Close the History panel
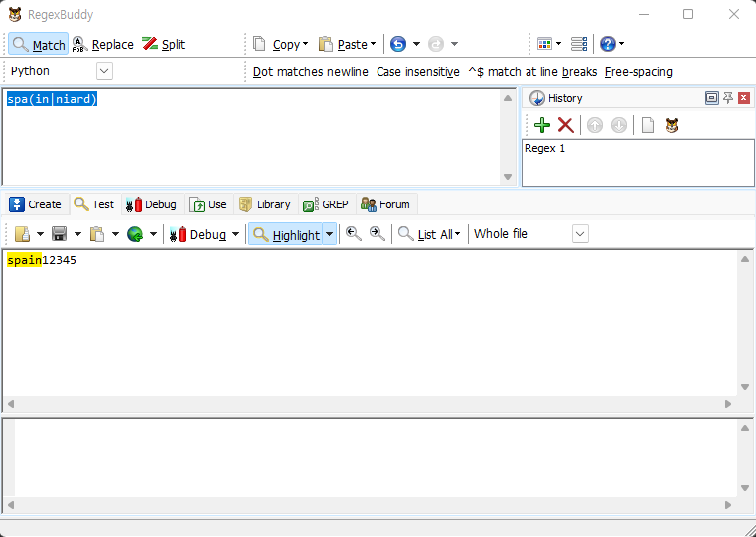 click(744, 98)
